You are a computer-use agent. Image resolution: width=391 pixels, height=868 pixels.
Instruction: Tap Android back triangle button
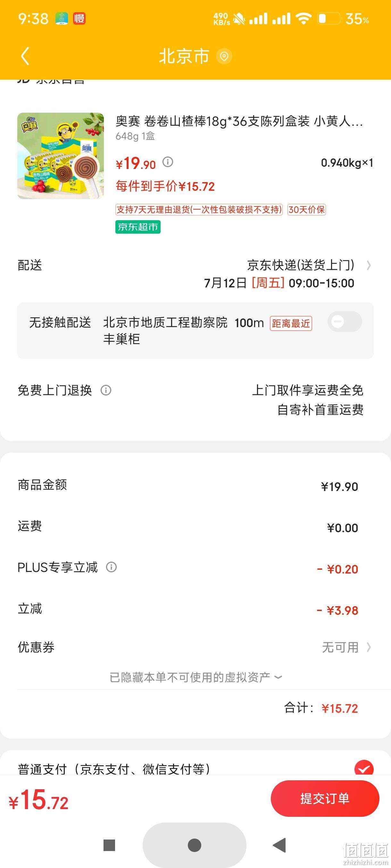[x=279, y=845]
